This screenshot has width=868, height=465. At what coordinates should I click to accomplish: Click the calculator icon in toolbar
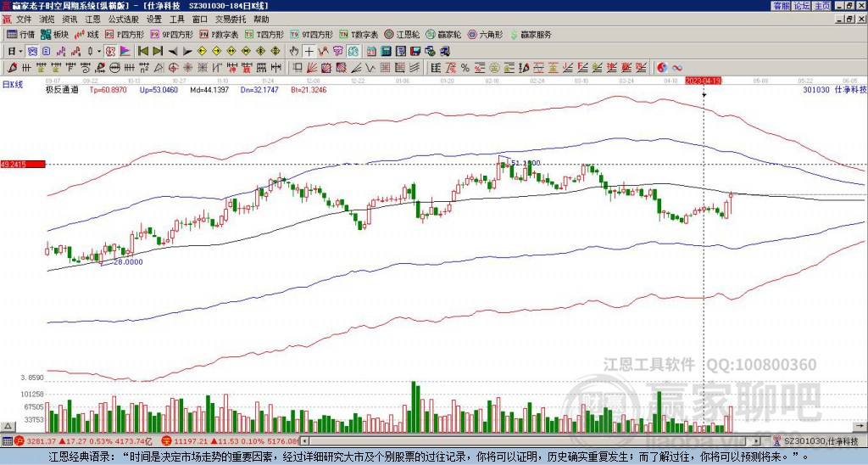[386, 51]
